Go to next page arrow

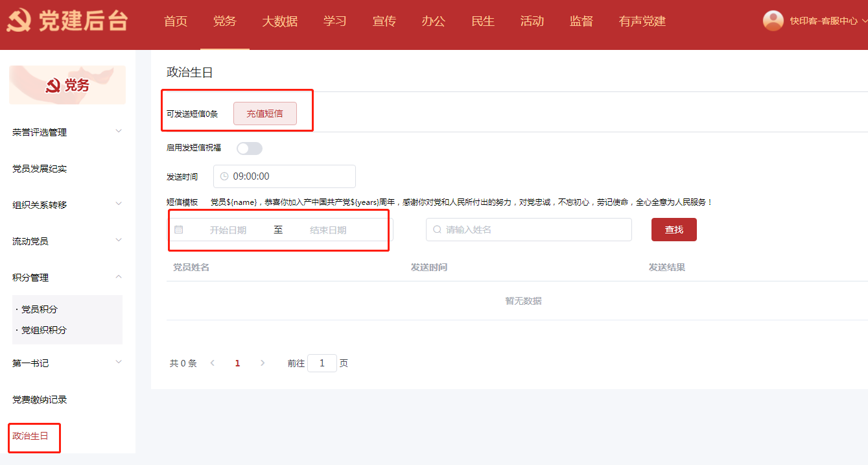click(262, 363)
